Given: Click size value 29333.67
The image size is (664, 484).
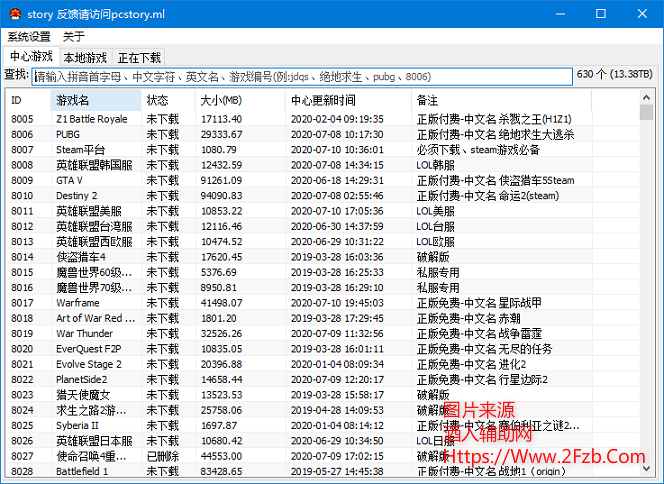Looking at the screenshot, I should [221, 134].
